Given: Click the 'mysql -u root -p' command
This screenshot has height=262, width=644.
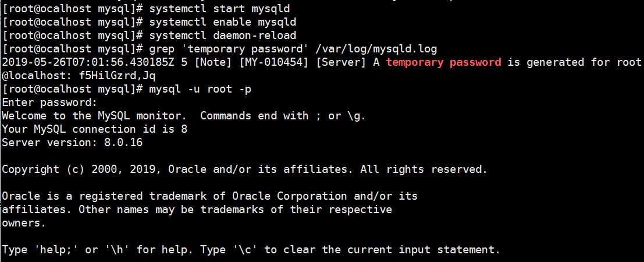Looking at the screenshot, I should [200, 89].
